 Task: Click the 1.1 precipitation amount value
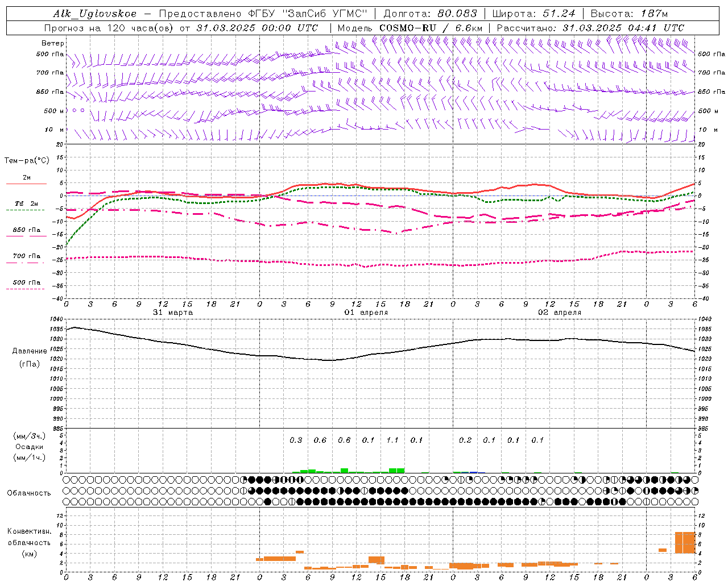pyautogui.click(x=392, y=440)
